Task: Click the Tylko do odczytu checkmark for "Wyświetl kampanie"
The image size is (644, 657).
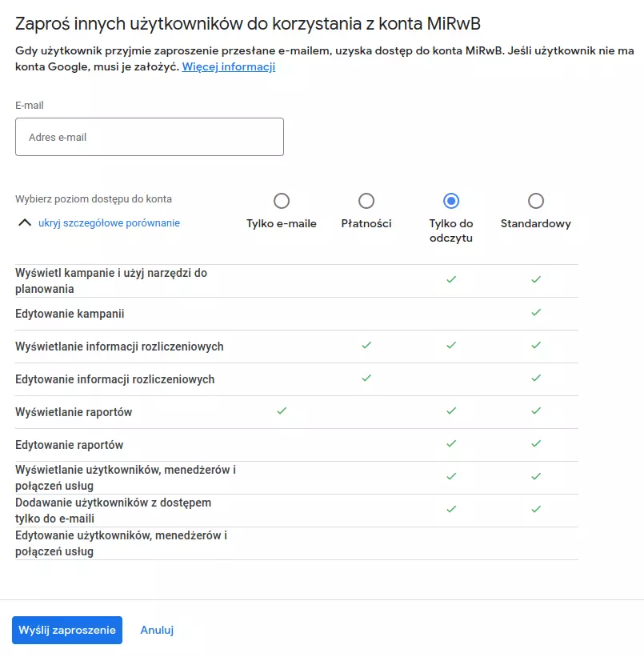Action: tap(451, 280)
